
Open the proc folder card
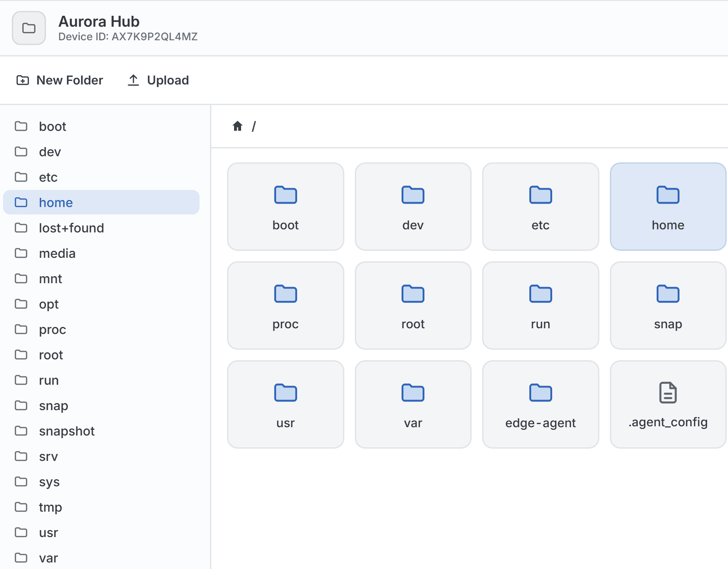tap(286, 306)
